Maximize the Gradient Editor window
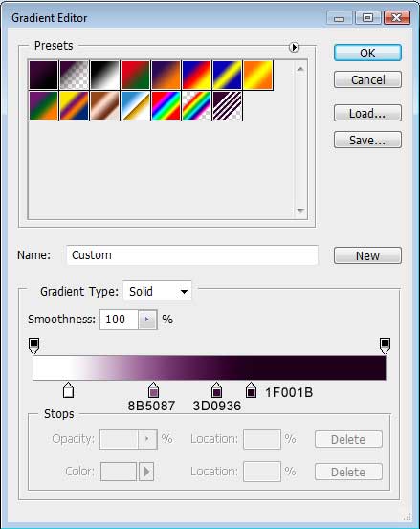The height and width of the screenshot is (529, 420). [x=367, y=18]
